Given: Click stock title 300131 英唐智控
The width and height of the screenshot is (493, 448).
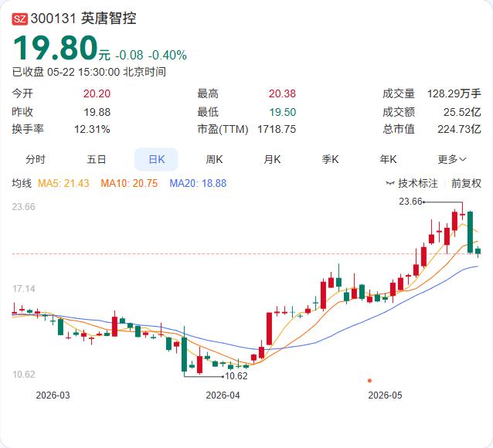Looking at the screenshot, I should point(83,19).
